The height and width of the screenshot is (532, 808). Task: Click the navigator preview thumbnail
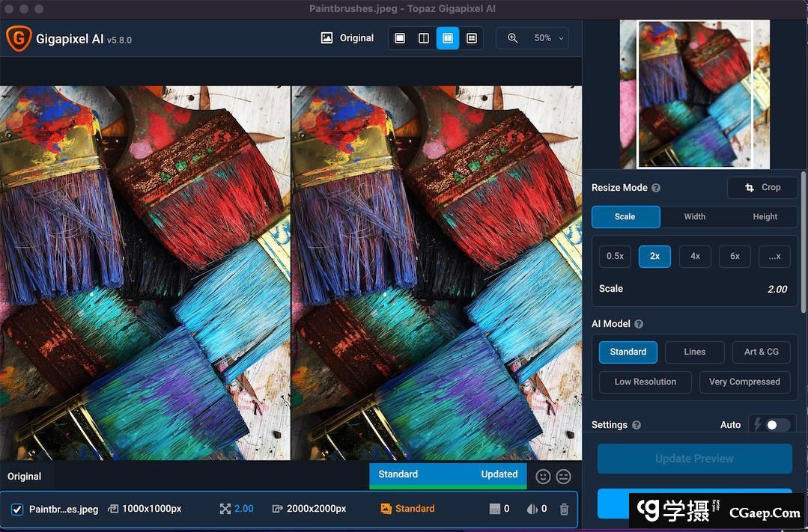pyautogui.click(x=694, y=94)
